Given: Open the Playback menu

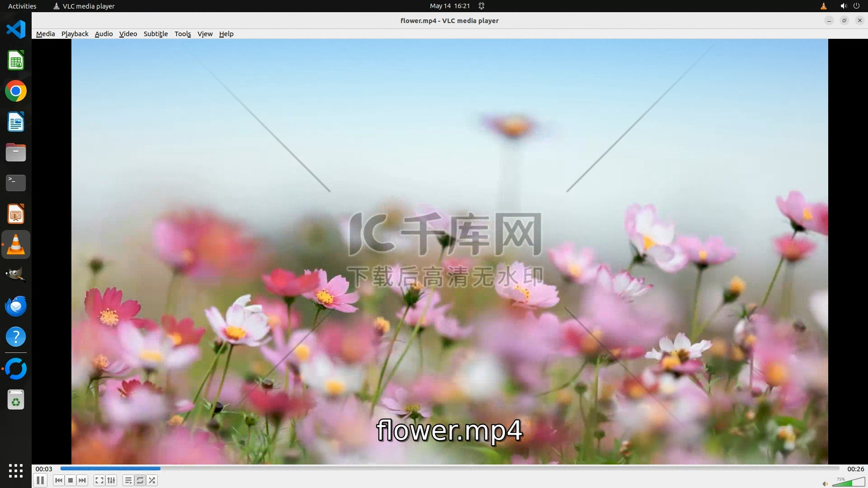Looking at the screenshot, I should click(x=75, y=34).
